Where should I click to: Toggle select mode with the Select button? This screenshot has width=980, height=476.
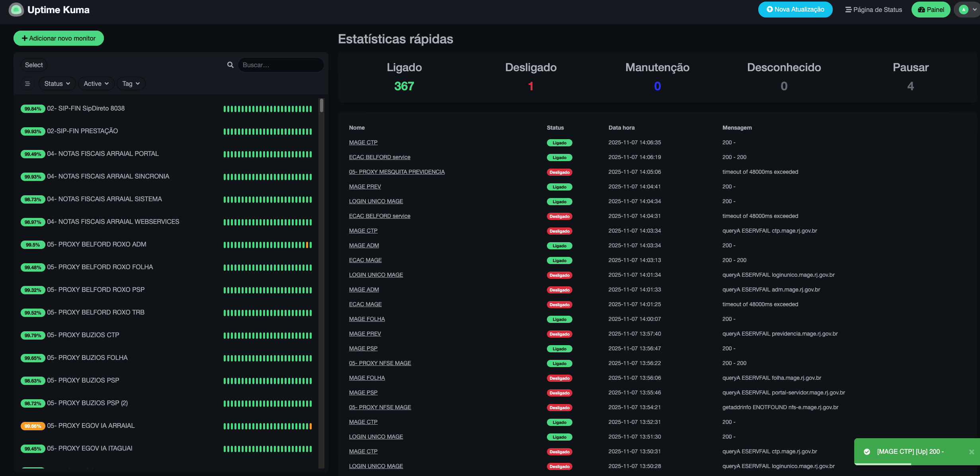pyautogui.click(x=33, y=65)
